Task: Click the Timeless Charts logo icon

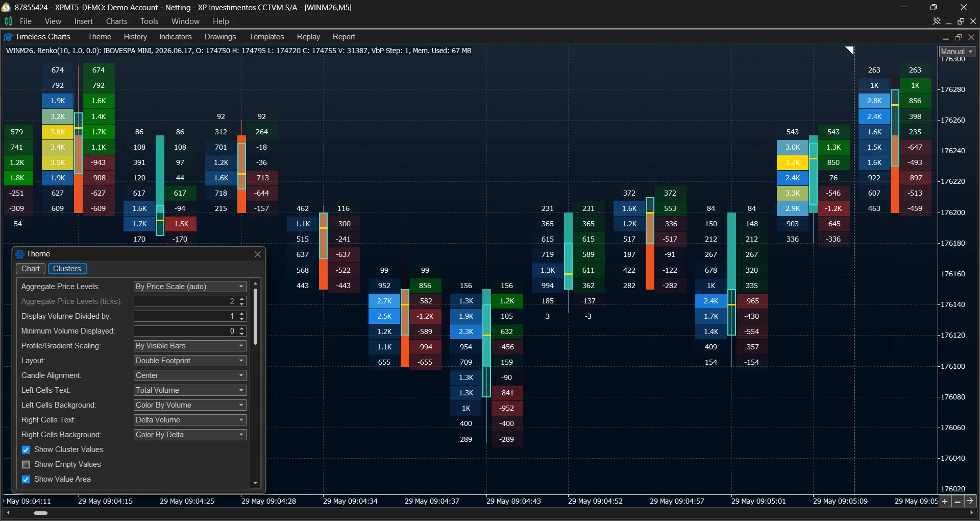Action: [x=8, y=37]
